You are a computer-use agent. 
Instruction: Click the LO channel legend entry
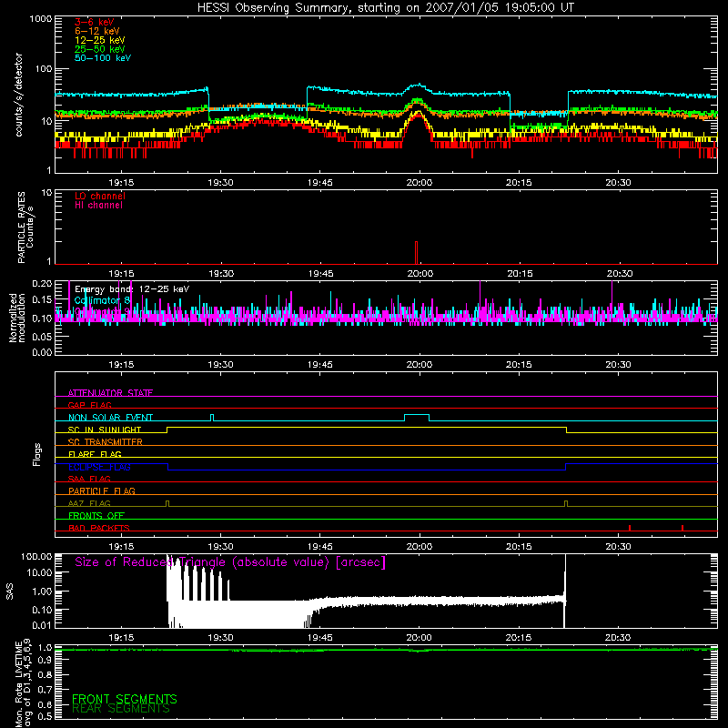pyautogui.click(x=100, y=196)
